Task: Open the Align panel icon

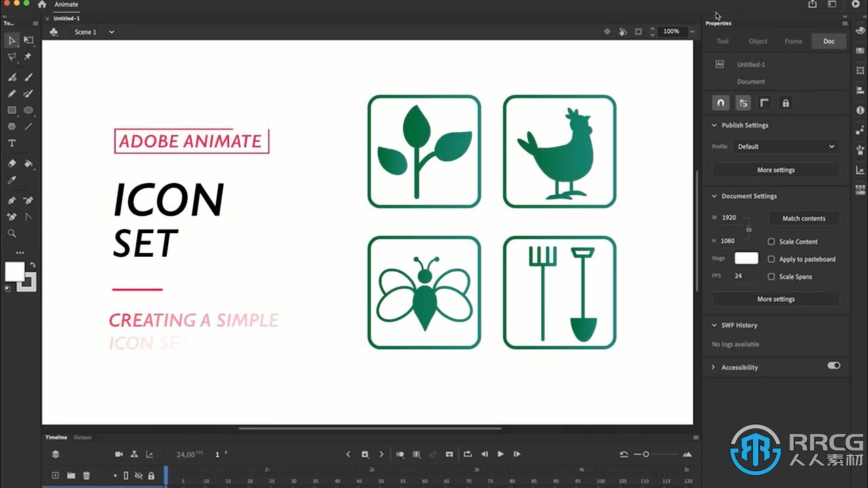Action: [861, 91]
